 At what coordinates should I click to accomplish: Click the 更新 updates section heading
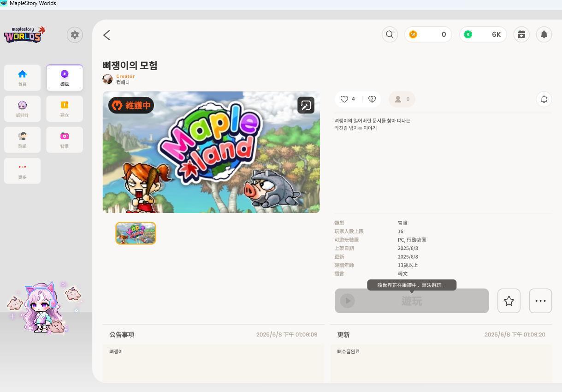point(343,335)
